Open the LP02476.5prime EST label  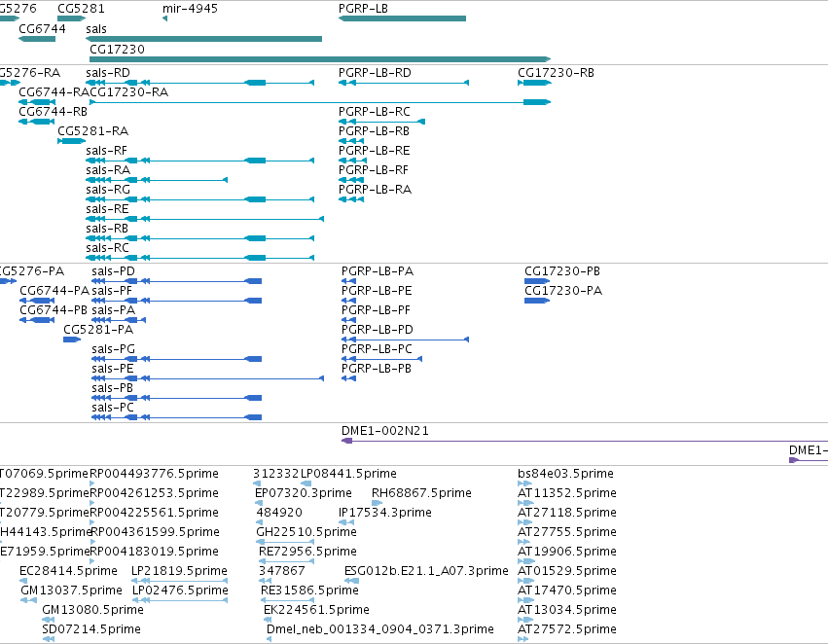tap(180, 590)
